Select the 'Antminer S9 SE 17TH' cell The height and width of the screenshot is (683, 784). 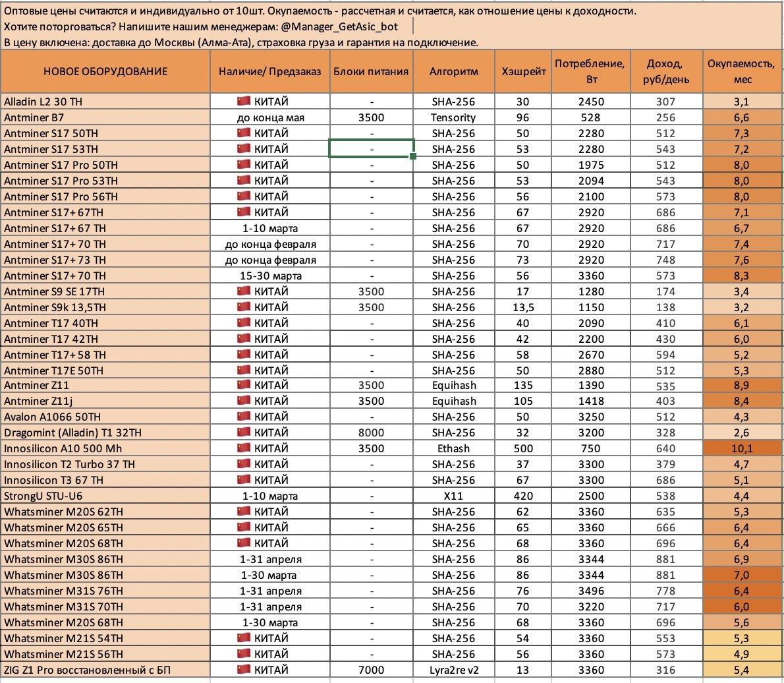(x=105, y=291)
